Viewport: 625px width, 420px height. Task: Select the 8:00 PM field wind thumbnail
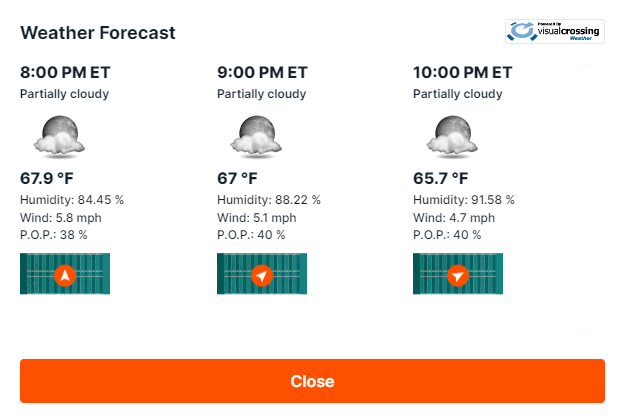click(x=65, y=274)
